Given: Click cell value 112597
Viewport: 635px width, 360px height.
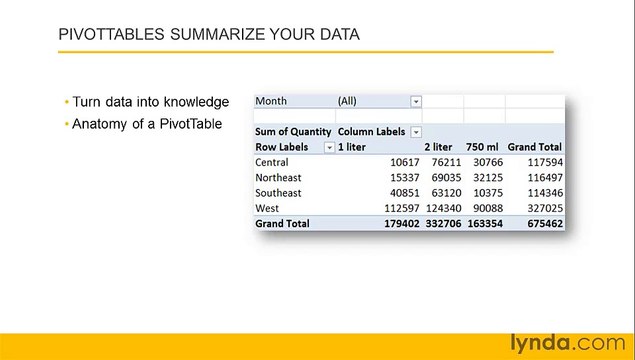Looking at the screenshot, I should point(402,209).
